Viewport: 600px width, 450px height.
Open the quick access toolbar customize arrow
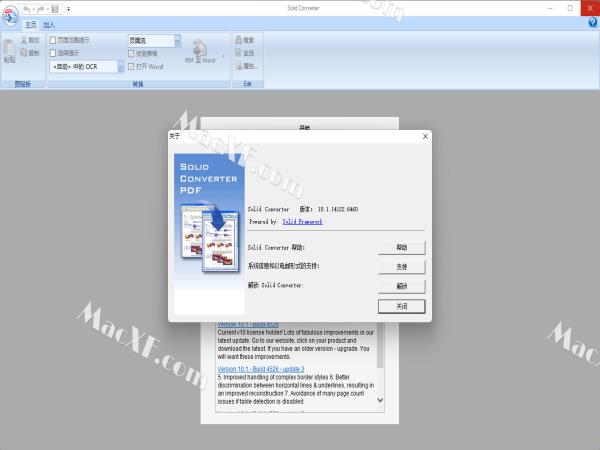click(68, 9)
